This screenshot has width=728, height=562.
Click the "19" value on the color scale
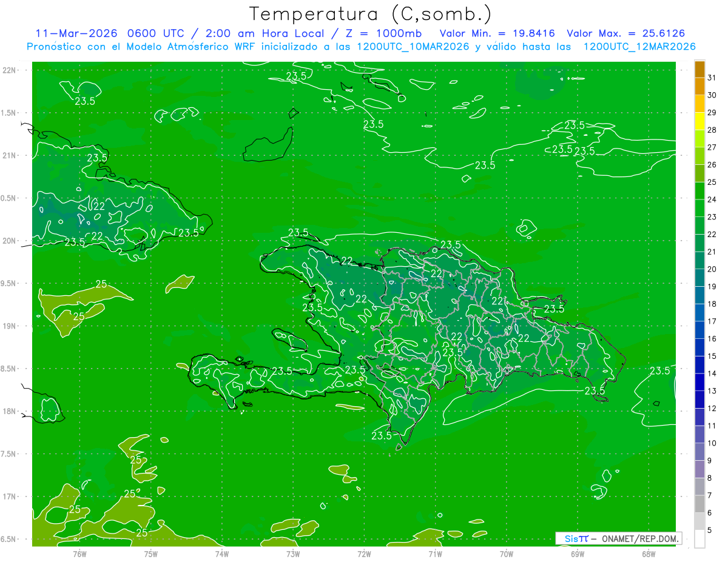pos(712,287)
